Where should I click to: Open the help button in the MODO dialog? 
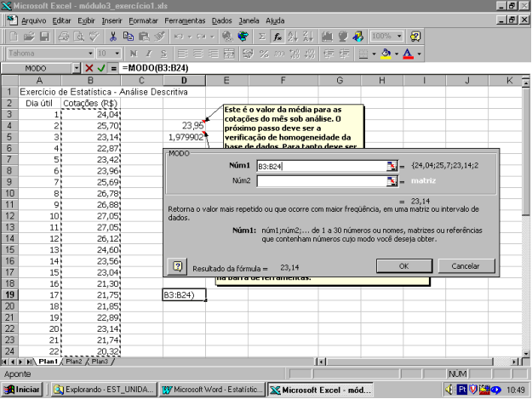click(177, 266)
